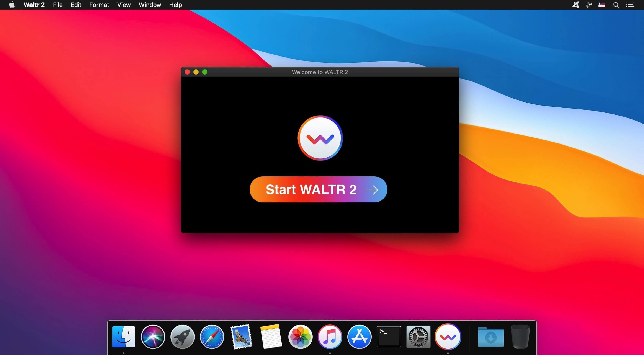Launch Finder from the Dock
This screenshot has width=644, height=355.
(x=124, y=337)
